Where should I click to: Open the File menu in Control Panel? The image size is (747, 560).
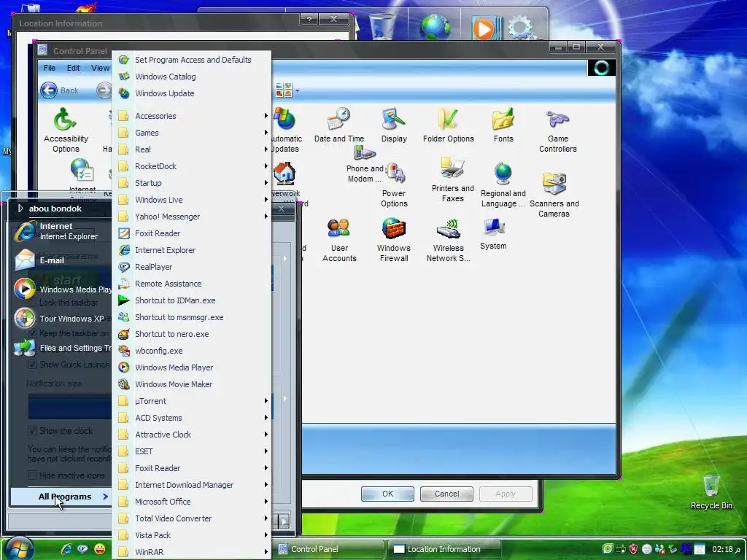click(x=50, y=68)
